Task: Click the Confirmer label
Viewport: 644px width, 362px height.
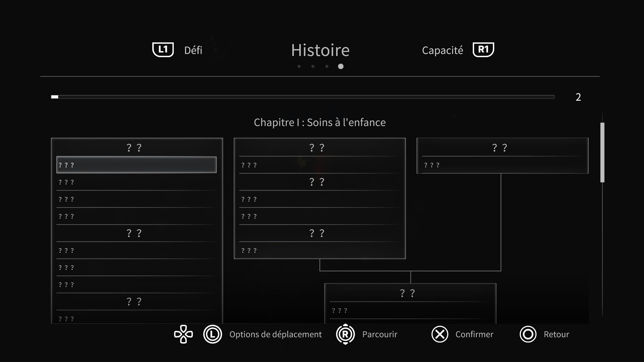Action: pos(474,334)
